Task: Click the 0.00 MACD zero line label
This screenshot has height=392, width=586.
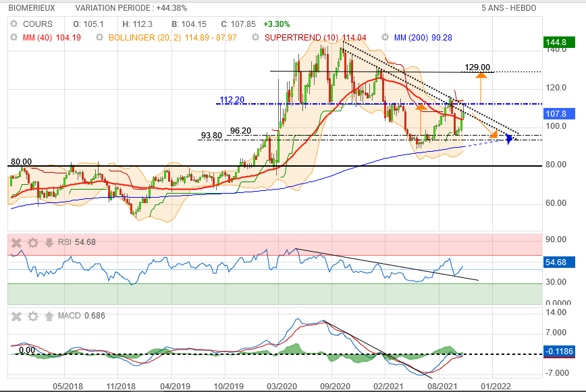Action: coord(27,350)
